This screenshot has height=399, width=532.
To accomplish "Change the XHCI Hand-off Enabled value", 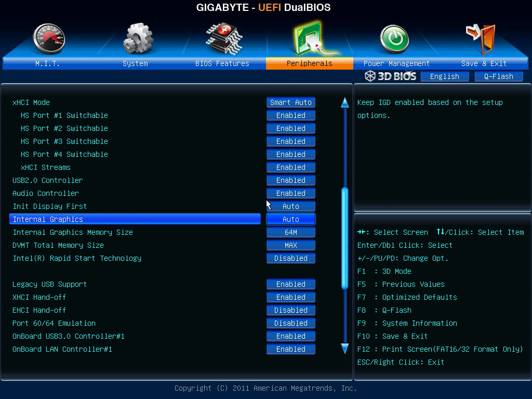I will point(291,297).
